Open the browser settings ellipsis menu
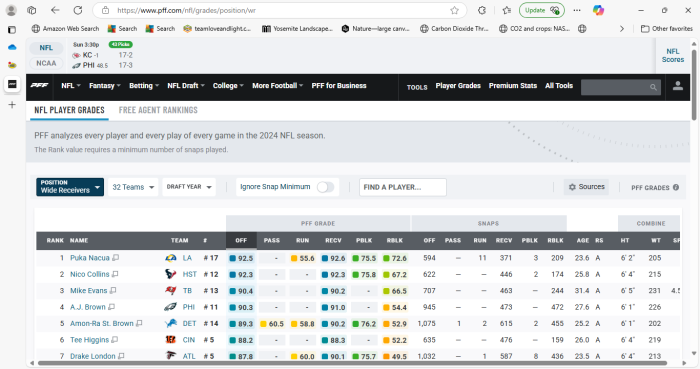Screen dimensions: 700x369 tap(577, 10)
